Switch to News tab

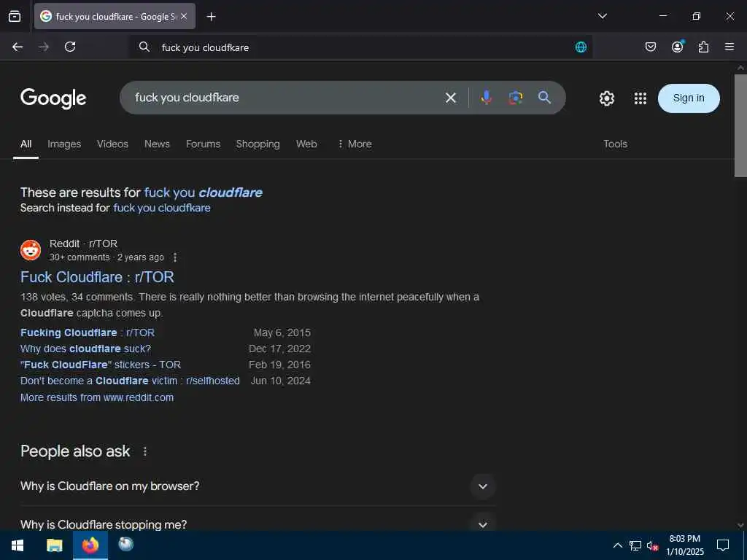click(x=157, y=144)
